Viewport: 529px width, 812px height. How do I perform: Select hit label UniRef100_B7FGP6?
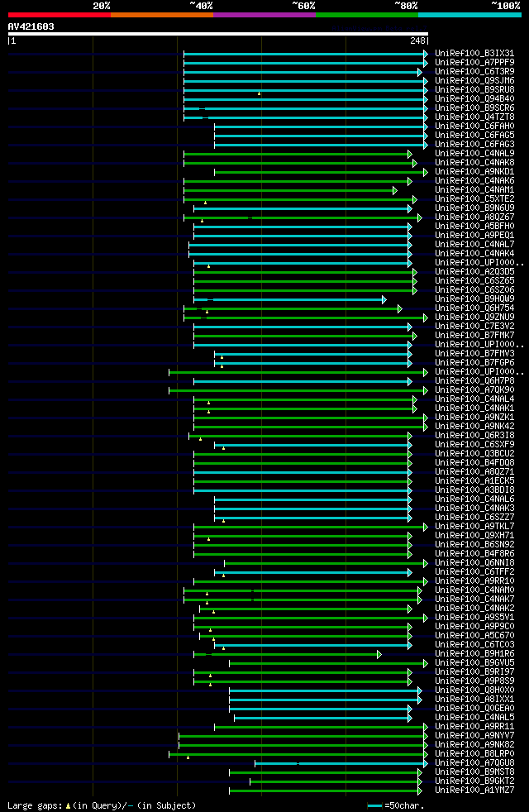pyautogui.click(x=474, y=362)
